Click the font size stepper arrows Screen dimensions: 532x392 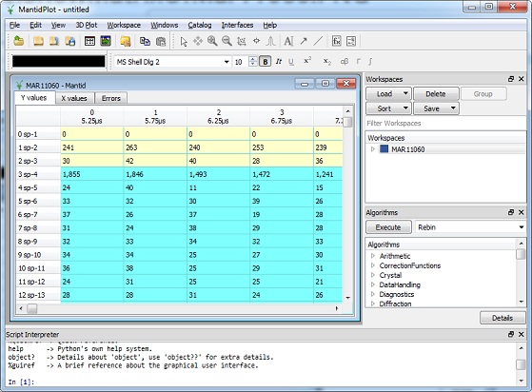[x=253, y=62]
